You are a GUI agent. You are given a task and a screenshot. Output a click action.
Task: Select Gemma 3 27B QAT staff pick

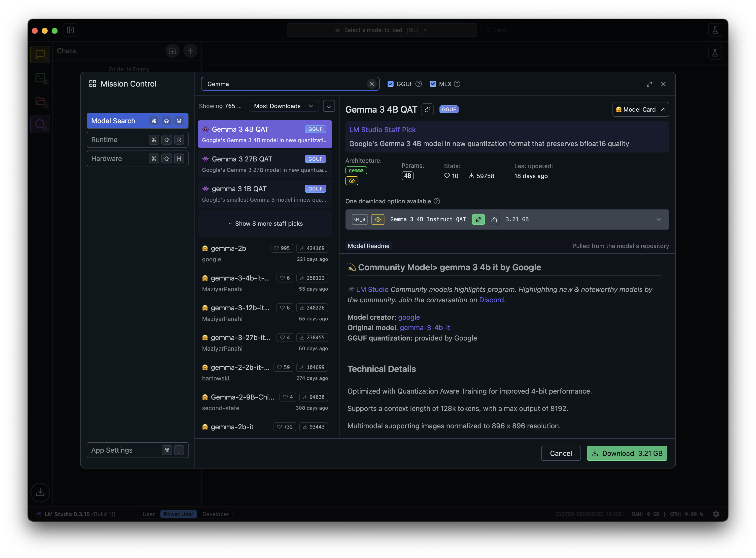[265, 164]
